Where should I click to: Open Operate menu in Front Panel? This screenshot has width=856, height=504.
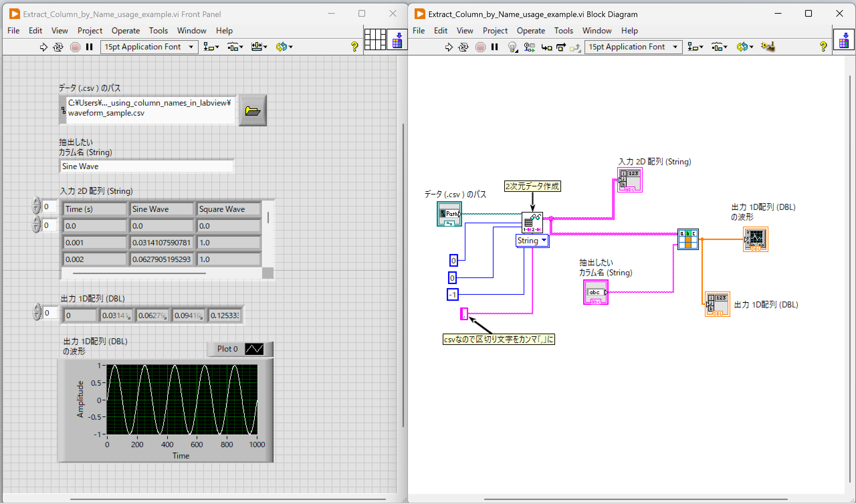pos(126,30)
